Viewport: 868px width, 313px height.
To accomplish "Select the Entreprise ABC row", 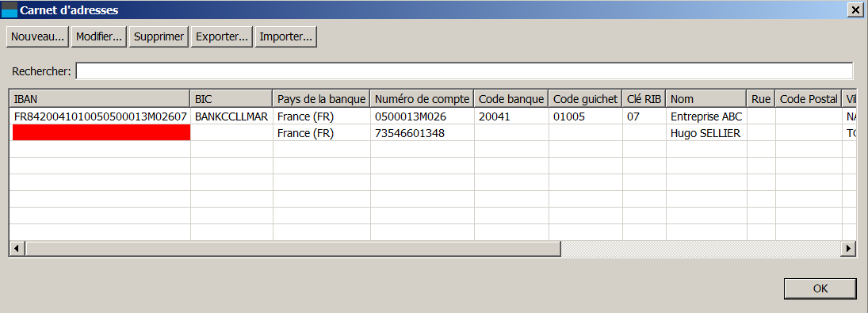I will pyautogui.click(x=433, y=116).
